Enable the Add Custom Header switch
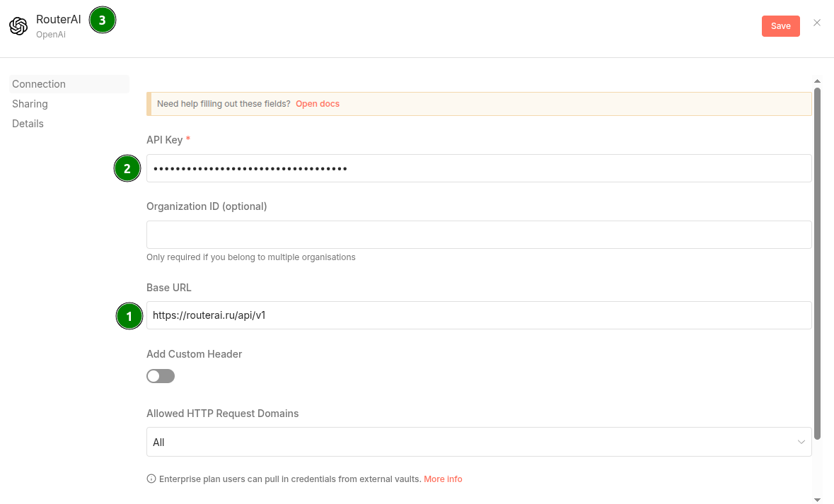 tap(161, 376)
